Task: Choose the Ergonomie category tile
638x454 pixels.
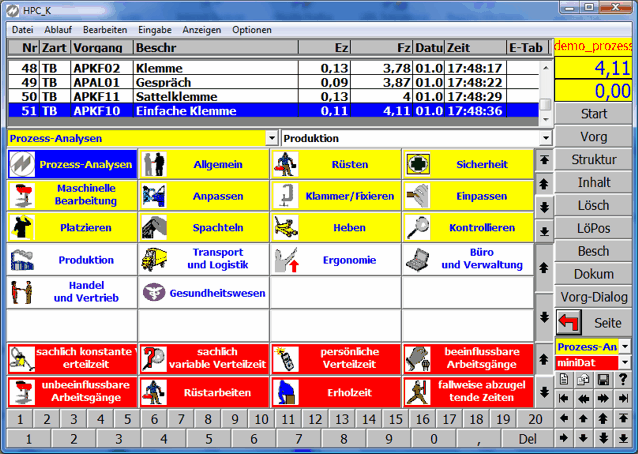Action: click(335, 260)
